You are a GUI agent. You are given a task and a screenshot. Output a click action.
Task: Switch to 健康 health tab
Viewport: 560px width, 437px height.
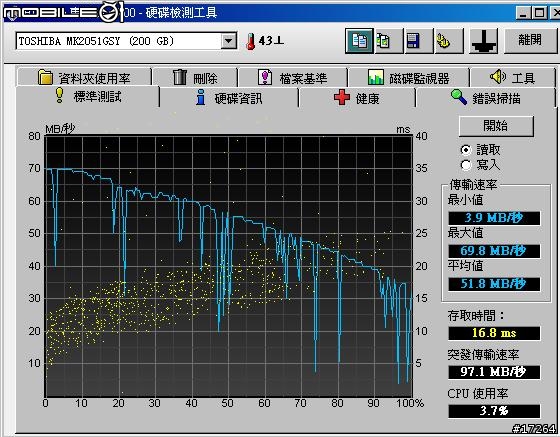click(x=357, y=98)
